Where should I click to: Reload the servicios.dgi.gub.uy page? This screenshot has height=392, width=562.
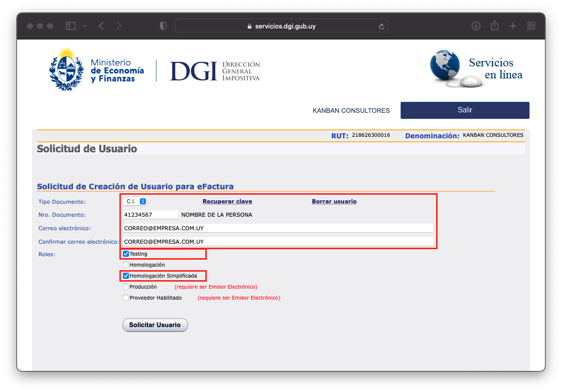tap(381, 25)
